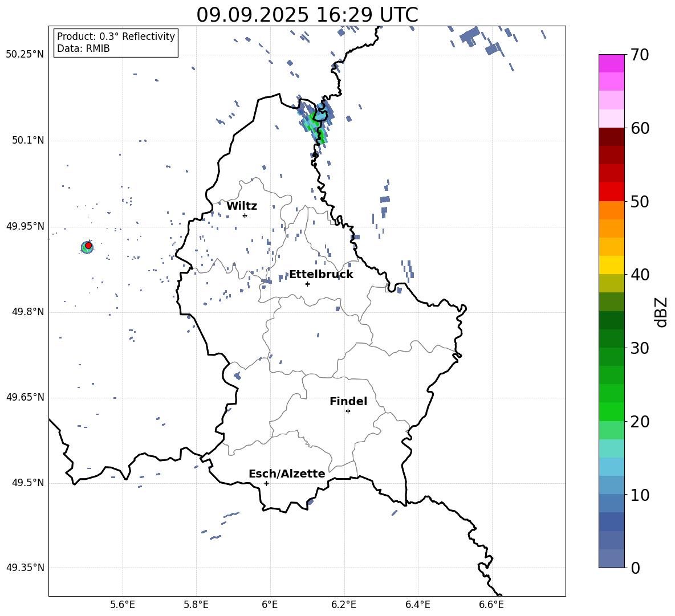Click the Ettelbruck cross marker
This screenshot has height=616, width=675.
tap(307, 284)
